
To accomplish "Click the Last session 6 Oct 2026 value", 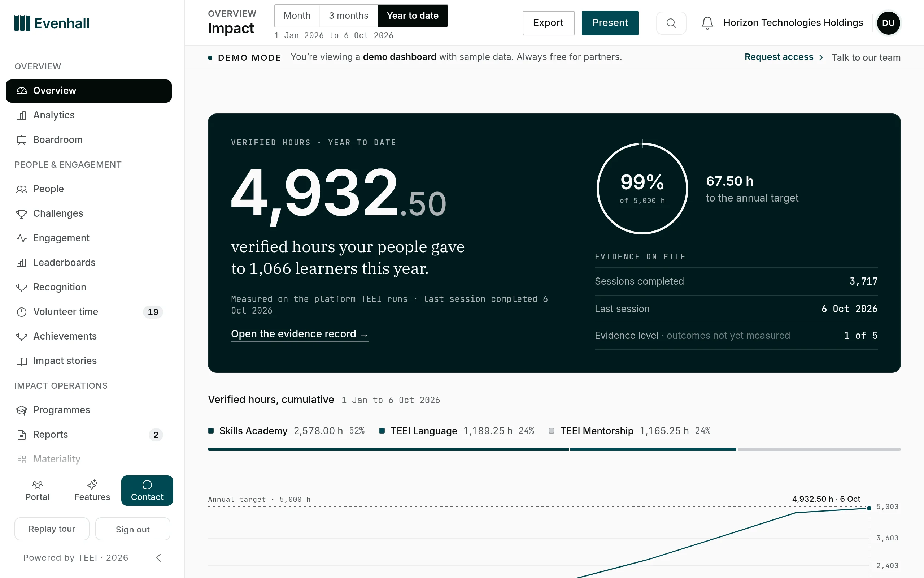I will coord(849,309).
